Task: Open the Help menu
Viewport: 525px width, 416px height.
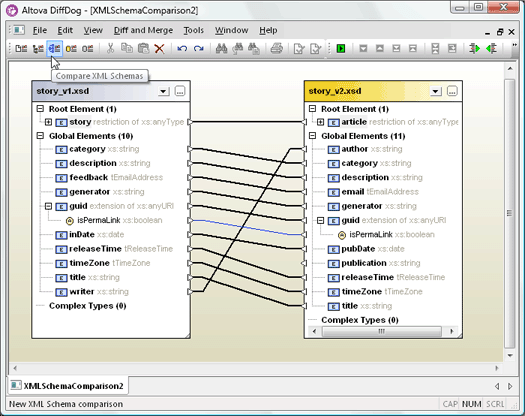Action: pos(268,30)
